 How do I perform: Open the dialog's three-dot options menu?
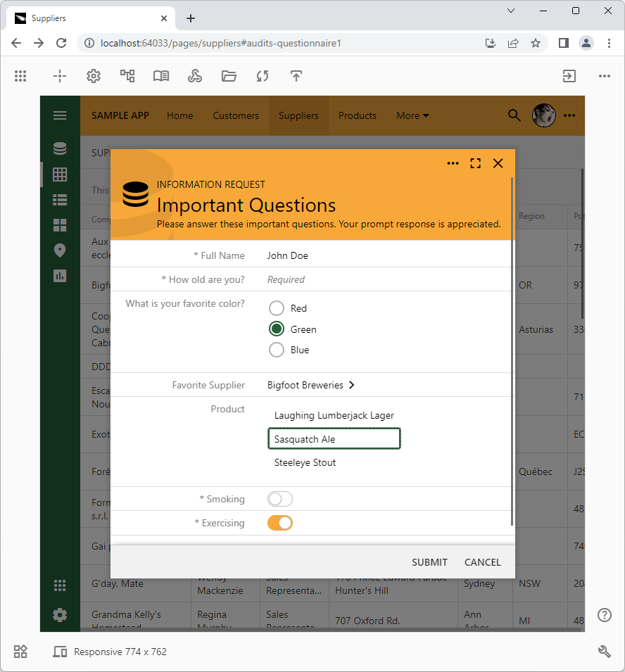(x=453, y=163)
